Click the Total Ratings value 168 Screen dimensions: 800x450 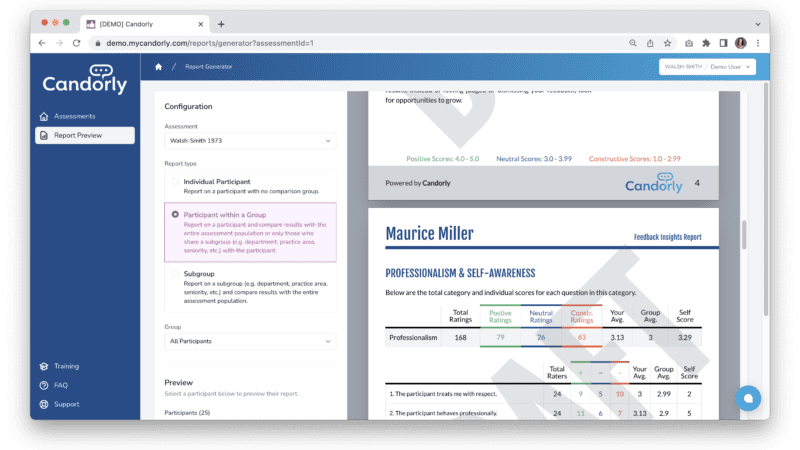click(460, 337)
